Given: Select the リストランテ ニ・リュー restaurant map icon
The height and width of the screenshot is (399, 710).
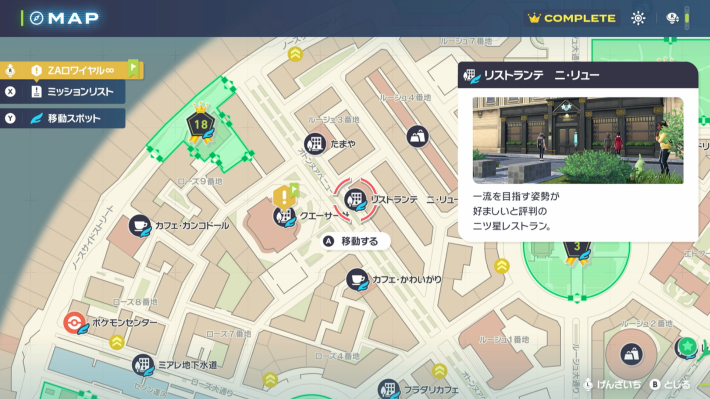Looking at the screenshot, I should click(x=355, y=200).
